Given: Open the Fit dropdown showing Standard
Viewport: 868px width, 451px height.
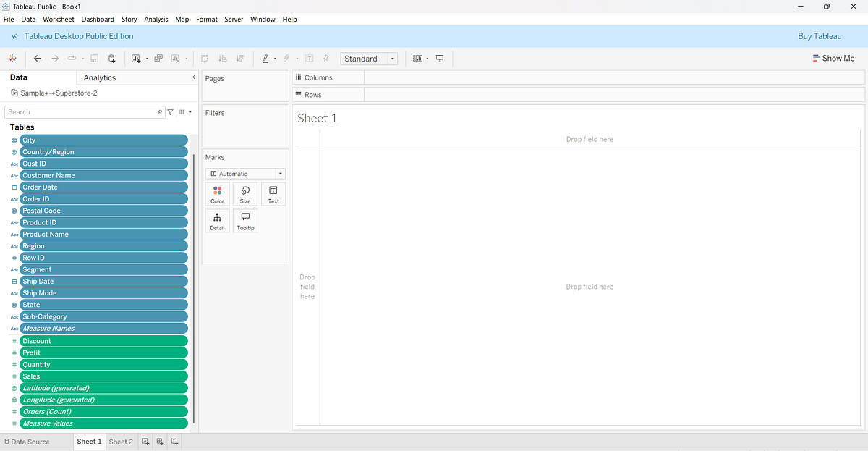Looking at the screenshot, I should pos(392,58).
